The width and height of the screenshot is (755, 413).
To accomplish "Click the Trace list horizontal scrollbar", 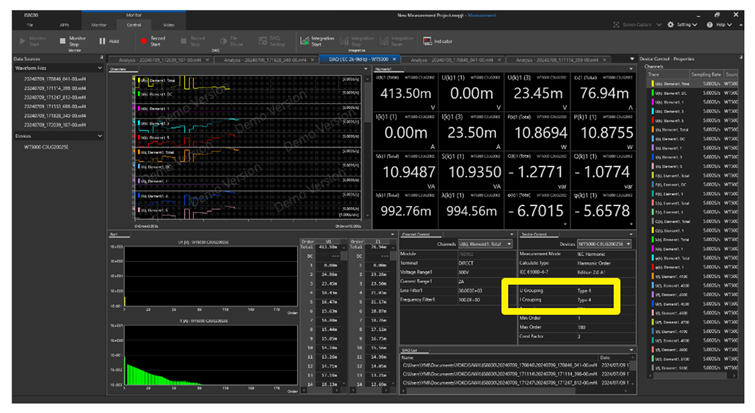I will [x=690, y=375].
